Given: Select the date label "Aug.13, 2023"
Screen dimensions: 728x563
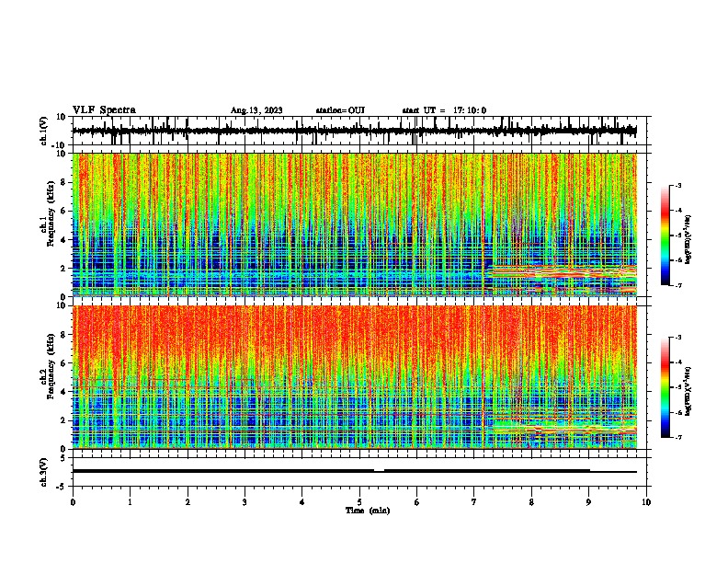Looking at the screenshot, I should pyautogui.click(x=256, y=110).
